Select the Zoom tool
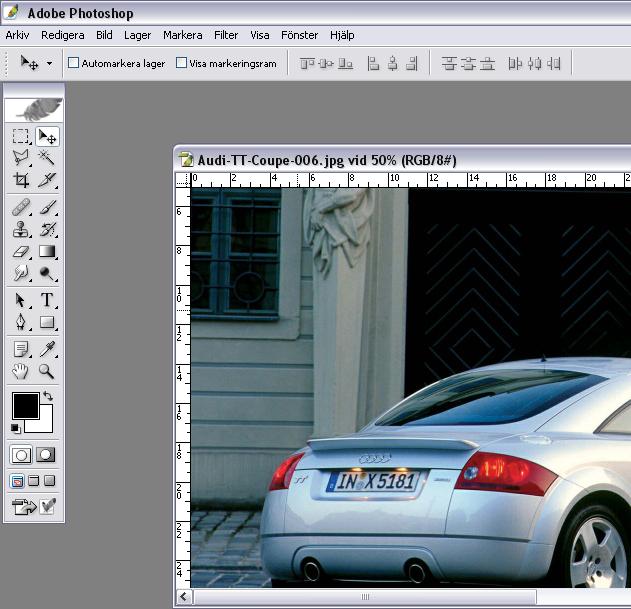Viewport: 631px width, 609px height. (x=47, y=371)
